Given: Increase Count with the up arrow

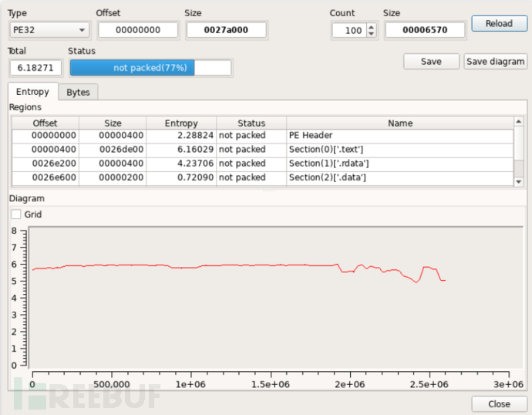Looking at the screenshot, I should pos(372,26).
